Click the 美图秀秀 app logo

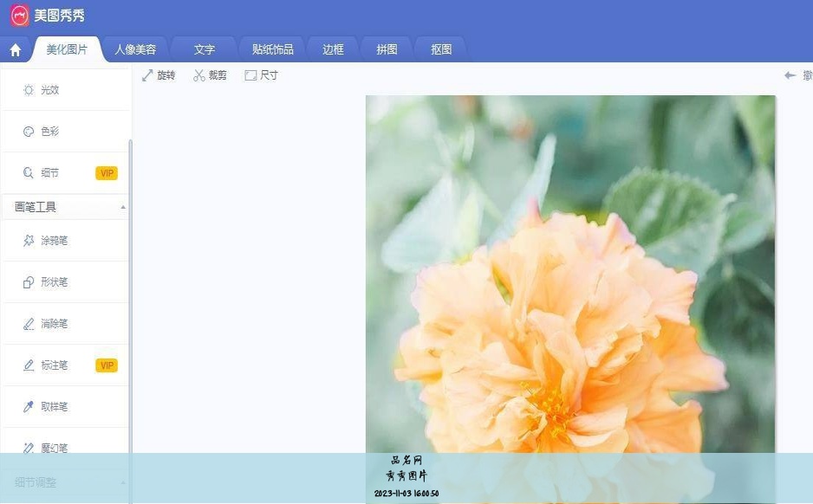(x=20, y=16)
